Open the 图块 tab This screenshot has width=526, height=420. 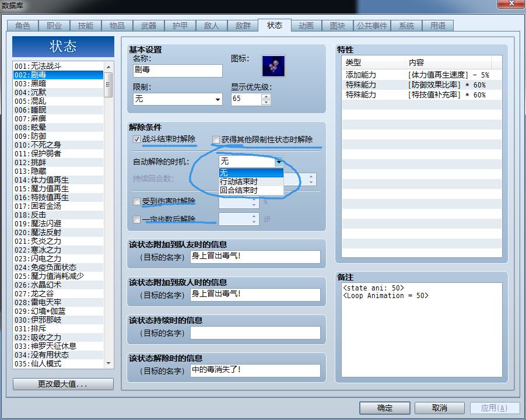(x=338, y=26)
